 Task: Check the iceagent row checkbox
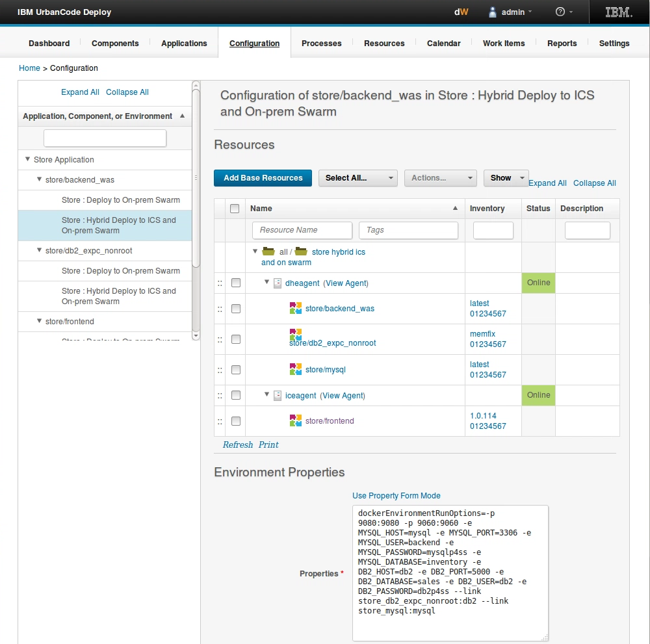236,395
